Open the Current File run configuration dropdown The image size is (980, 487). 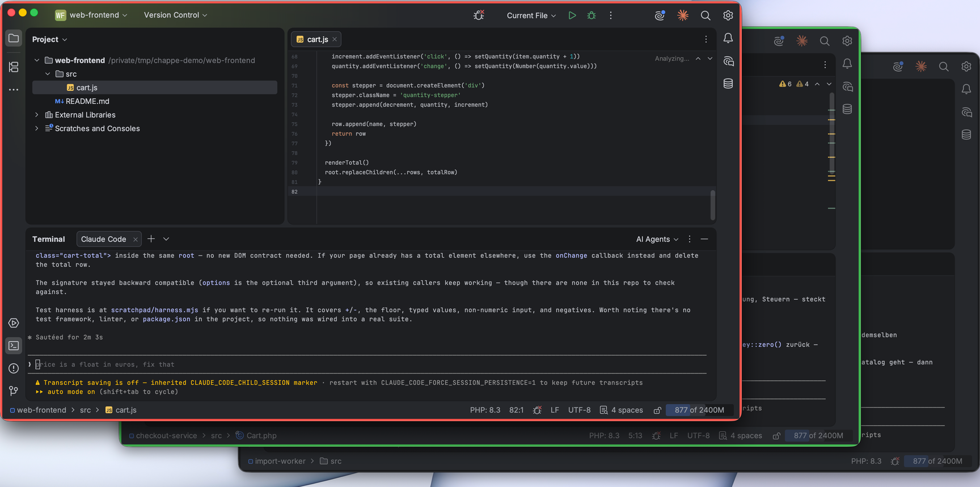click(x=531, y=15)
